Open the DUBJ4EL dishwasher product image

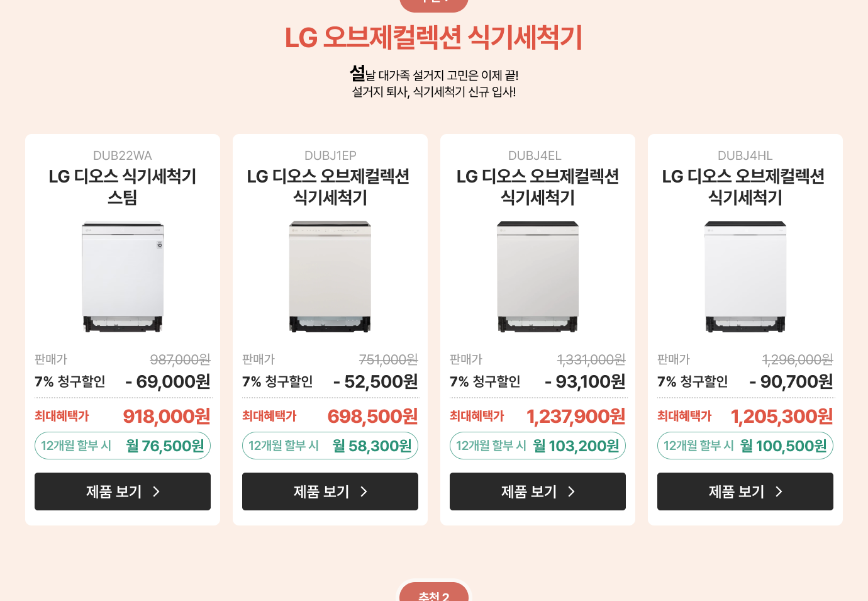(538, 276)
